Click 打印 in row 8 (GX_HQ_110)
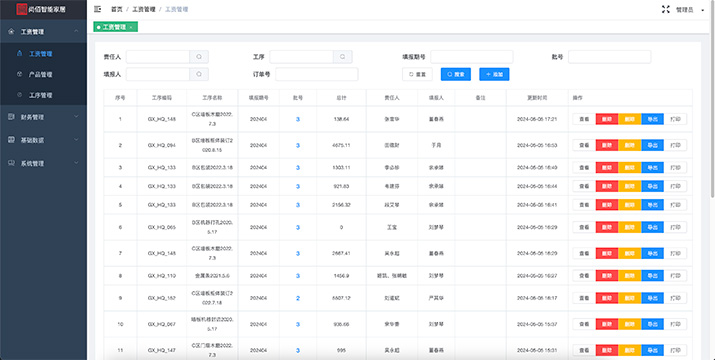The width and height of the screenshot is (715, 360). tap(675, 276)
